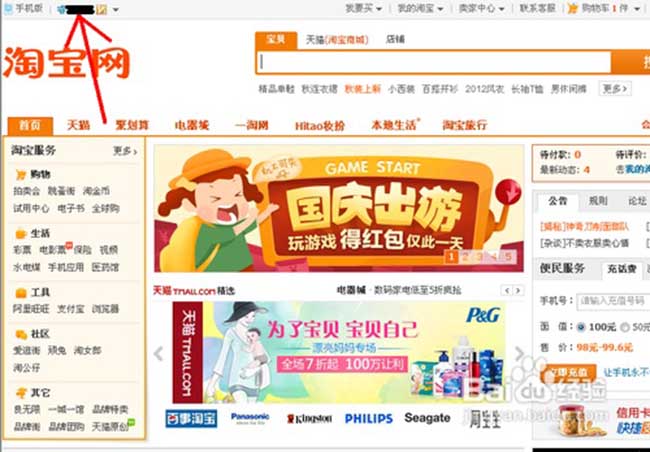
Task: Expand the 卖家中心 dropdown menu
Action: [481, 8]
